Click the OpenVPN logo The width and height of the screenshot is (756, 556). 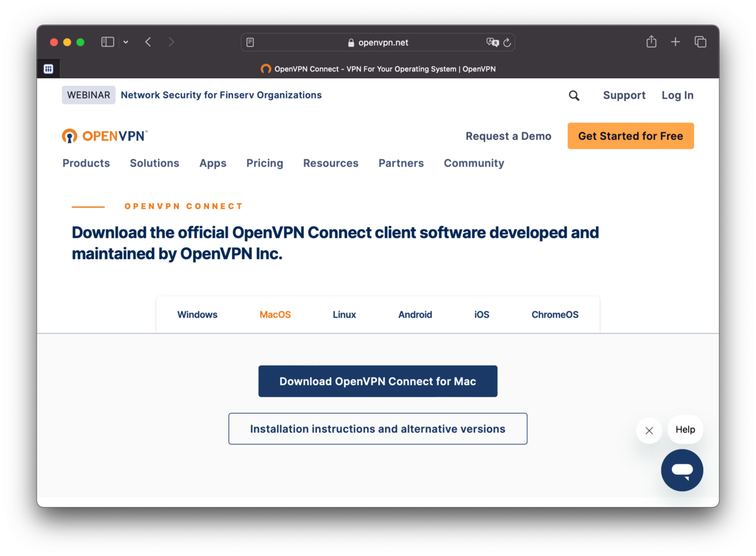click(x=105, y=136)
